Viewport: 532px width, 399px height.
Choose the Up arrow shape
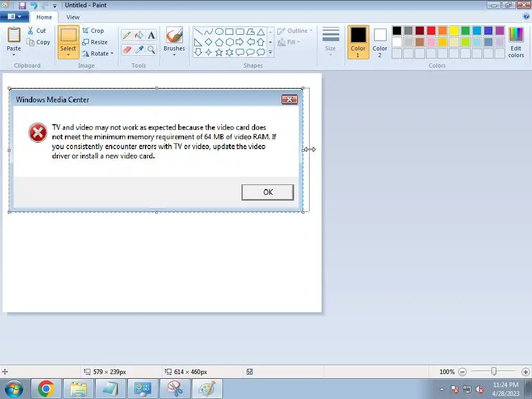[261, 42]
